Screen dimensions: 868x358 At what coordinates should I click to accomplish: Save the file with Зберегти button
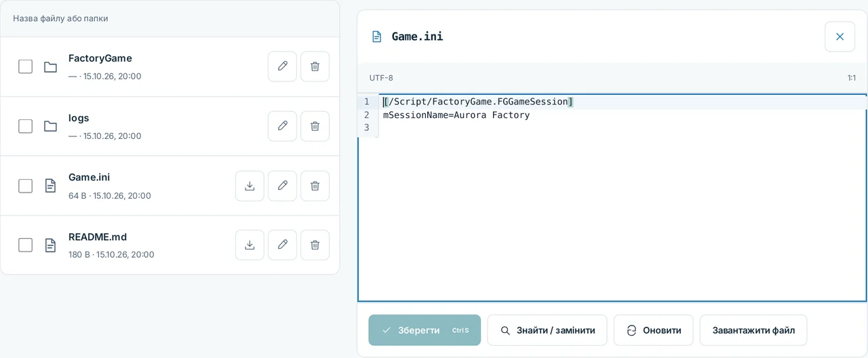coord(425,330)
